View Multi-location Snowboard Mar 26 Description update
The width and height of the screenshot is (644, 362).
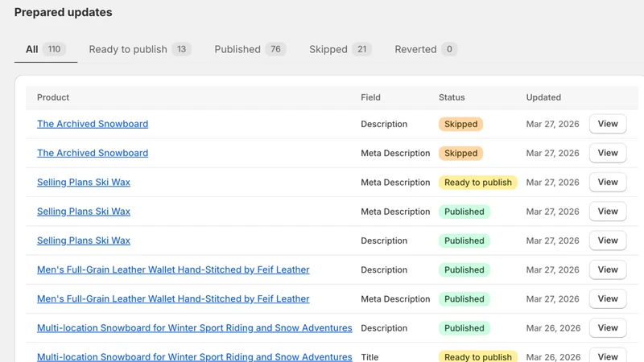608,328
